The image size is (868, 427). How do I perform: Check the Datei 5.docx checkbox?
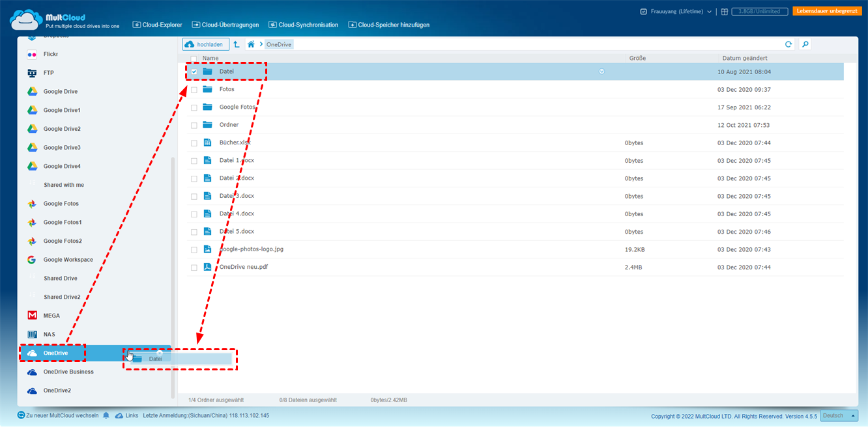pos(194,232)
